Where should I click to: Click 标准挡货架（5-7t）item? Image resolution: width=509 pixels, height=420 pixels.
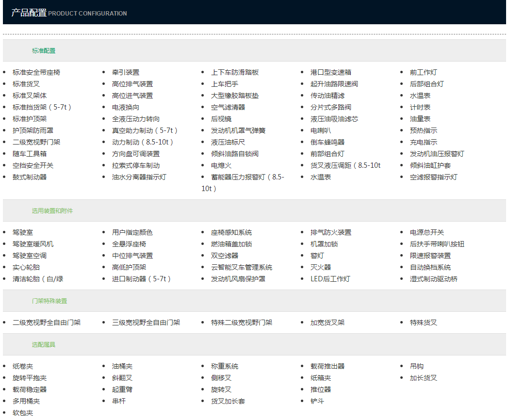[x=42, y=108]
